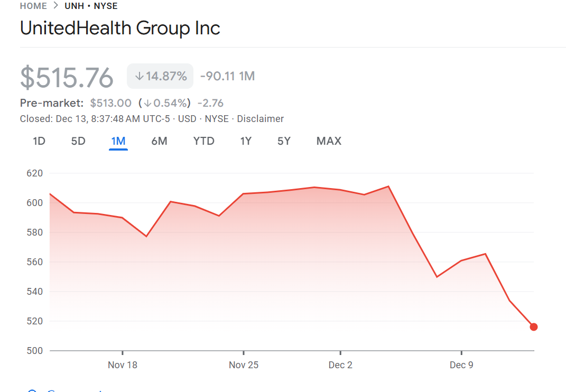
Task: Open the Disclaimer link
Action: pyautogui.click(x=260, y=119)
